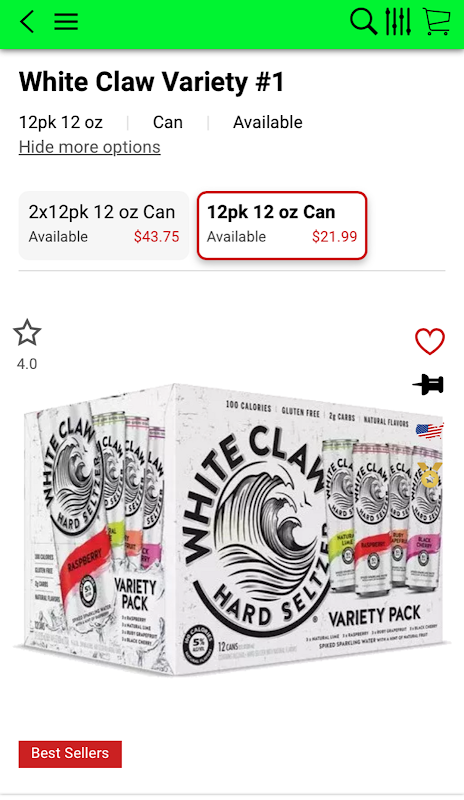This screenshot has height=800, width=464.
Task: Click the Can container label
Action: [x=168, y=122]
